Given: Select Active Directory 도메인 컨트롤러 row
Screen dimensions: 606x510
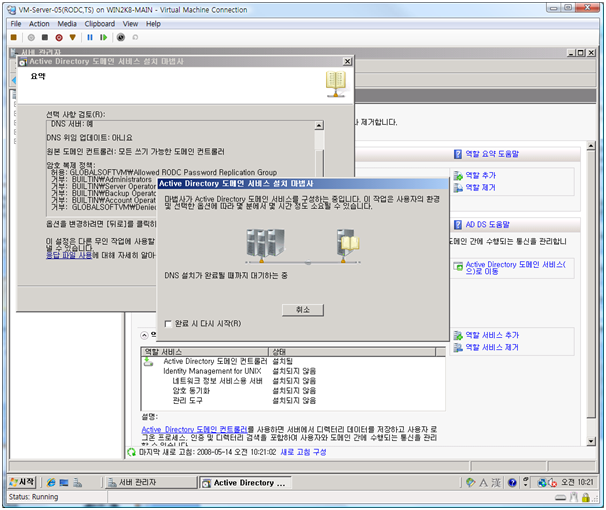Looking at the screenshot, I should click(293, 362).
